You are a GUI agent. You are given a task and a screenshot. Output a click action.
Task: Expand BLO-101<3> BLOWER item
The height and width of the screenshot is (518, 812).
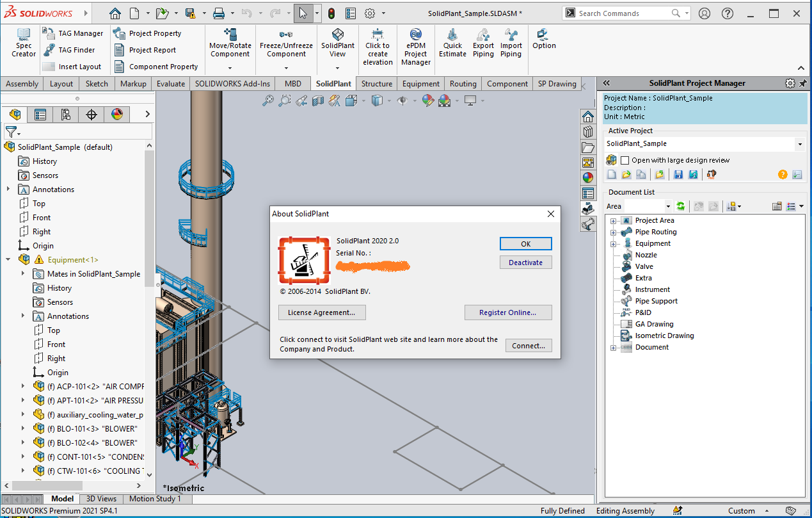tap(23, 428)
